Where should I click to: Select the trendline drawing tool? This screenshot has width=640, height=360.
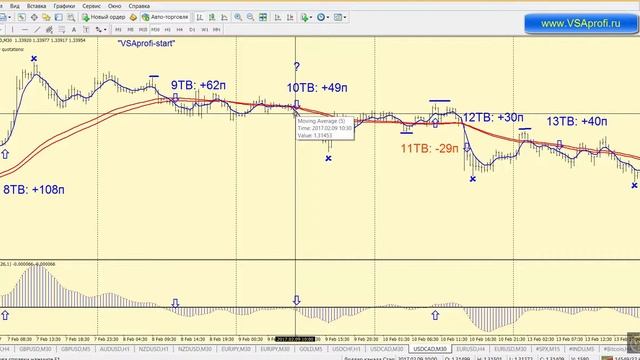point(37,29)
